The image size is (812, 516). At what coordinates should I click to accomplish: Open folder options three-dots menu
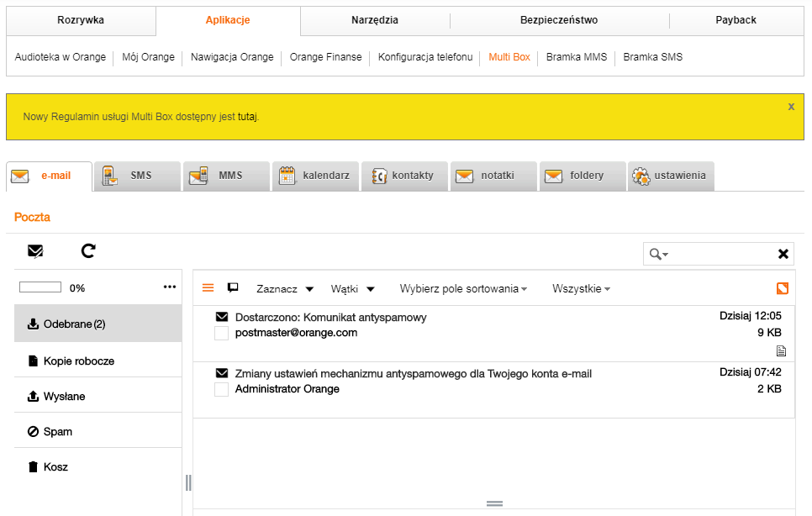170,287
